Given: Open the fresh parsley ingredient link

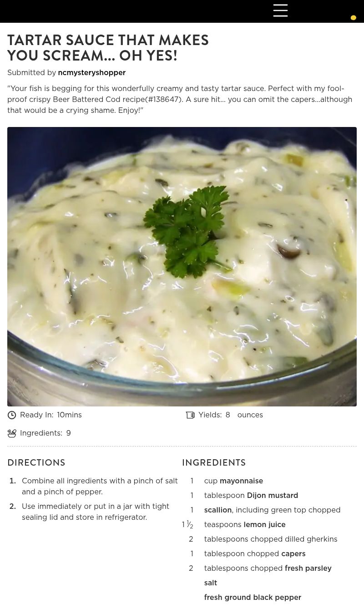Looking at the screenshot, I should (x=308, y=568).
